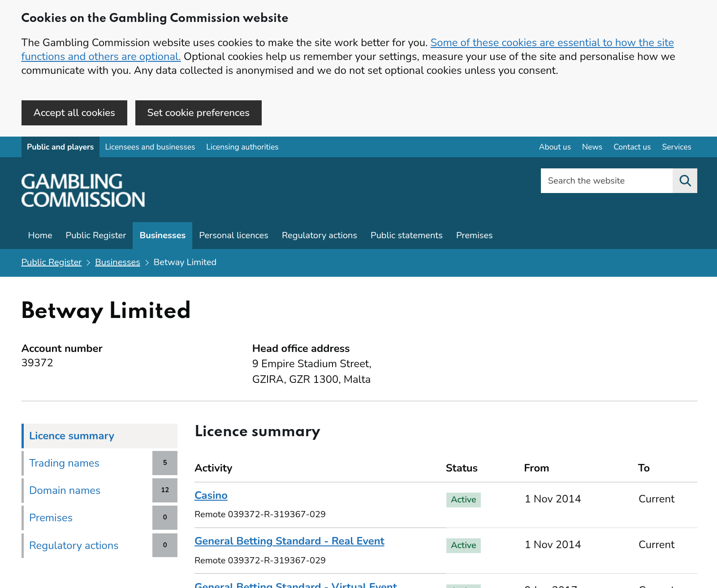Image resolution: width=717 pixels, height=588 pixels.
Task: Follow the Businesses breadcrumb link
Action: (117, 262)
